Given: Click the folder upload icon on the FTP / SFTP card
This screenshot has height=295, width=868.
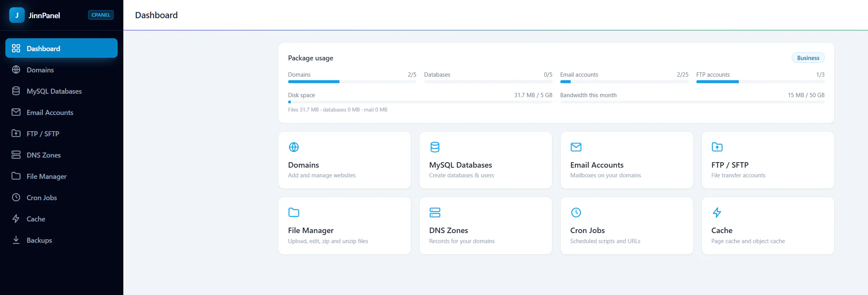Looking at the screenshot, I should pos(717,147).
